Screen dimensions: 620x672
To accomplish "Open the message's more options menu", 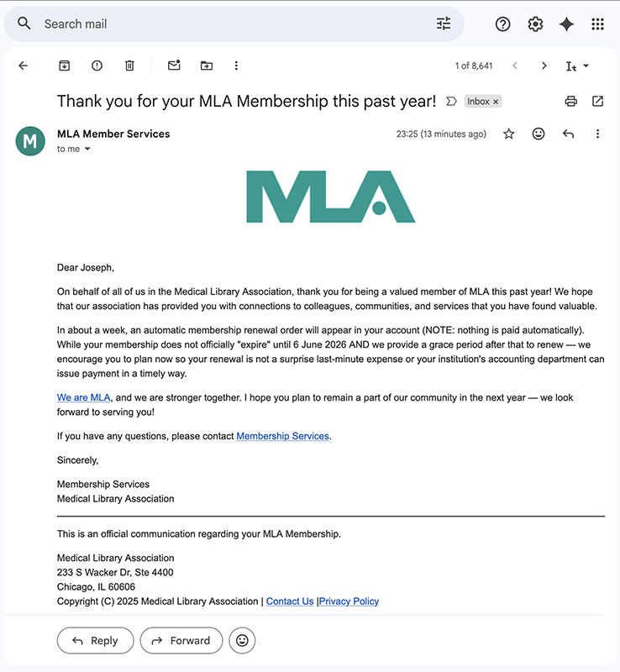I will [597, 134].
